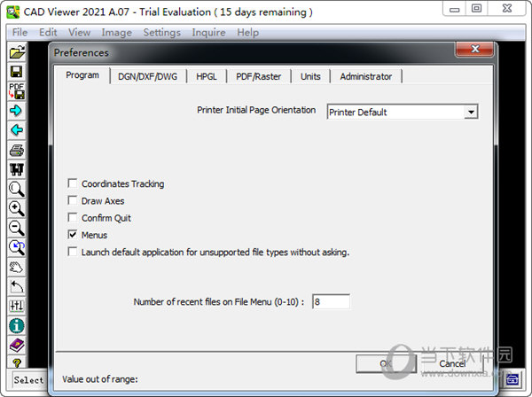The height and width of the screenshot is (397, 532).
Task: Rotate view with the curved arrow icon
Action: tap(17, 287)
